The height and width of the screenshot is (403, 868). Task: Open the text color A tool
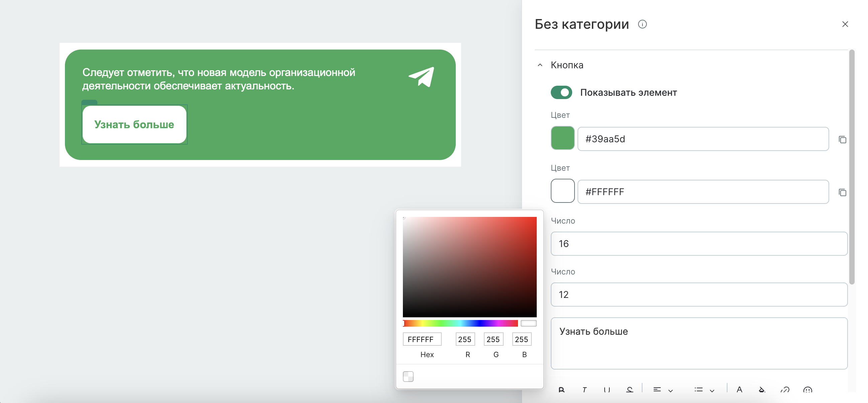point(739,390)
